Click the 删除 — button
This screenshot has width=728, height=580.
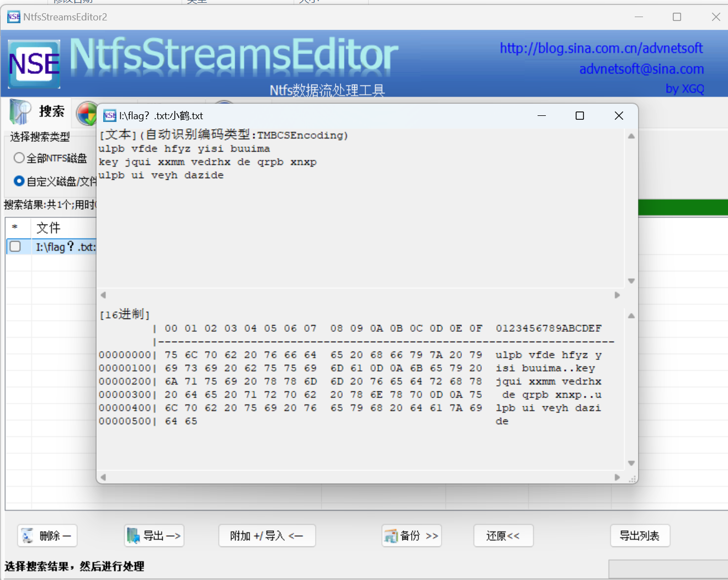click(47, 535)
